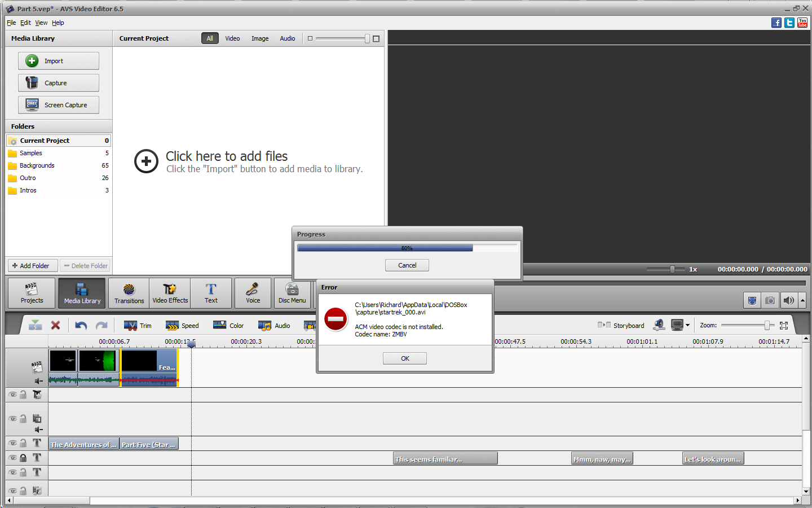This screenshot has height=508, width=812.
Task: Open the View menu
Action: click(41, 23)
